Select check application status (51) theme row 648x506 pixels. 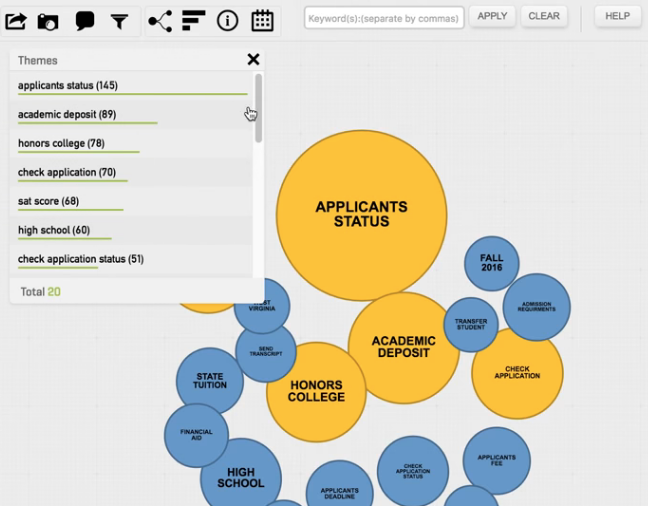(131, 260)
